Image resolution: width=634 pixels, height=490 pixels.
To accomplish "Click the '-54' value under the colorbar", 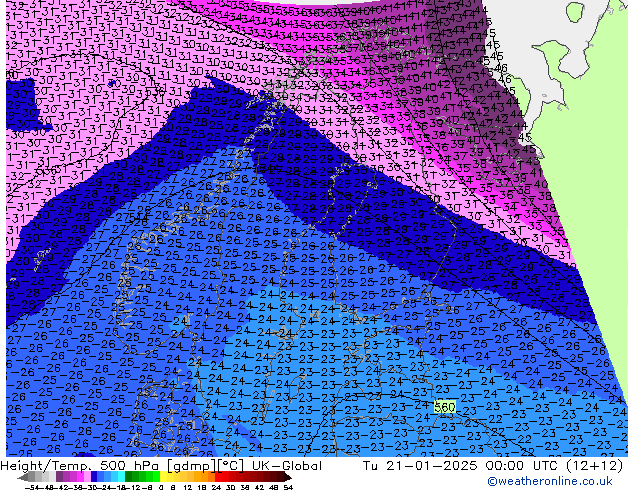I will click(x=32, y=488).
